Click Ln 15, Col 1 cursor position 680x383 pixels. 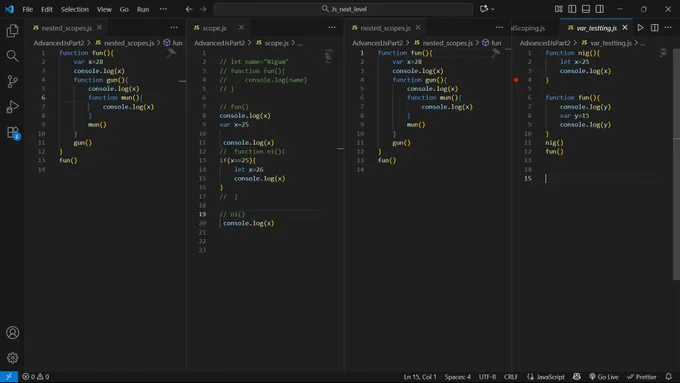click(420, 376)
